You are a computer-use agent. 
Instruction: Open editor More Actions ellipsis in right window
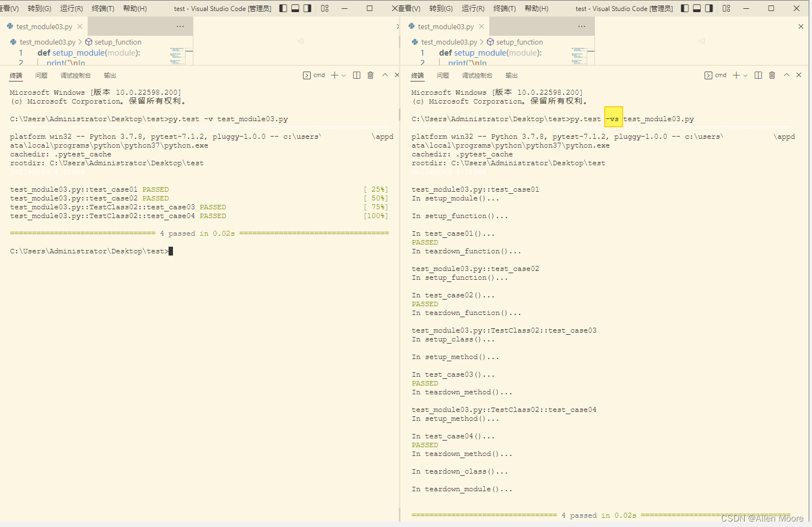[x=582, y=26]
